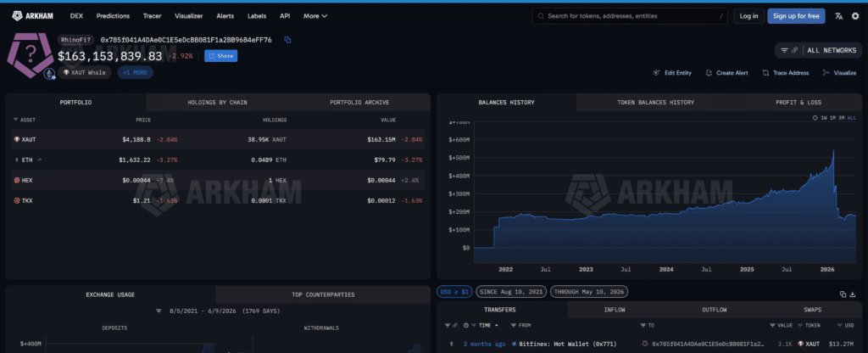Click the link icon in transfers header
Screen dimensions: 868x353
click(x=454, y=325)
